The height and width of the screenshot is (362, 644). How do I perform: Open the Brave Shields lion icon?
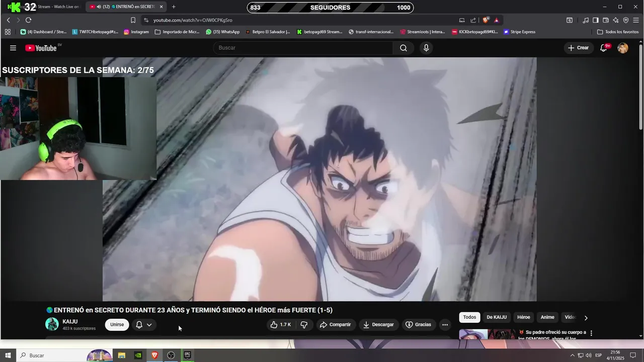pos(486,20)
